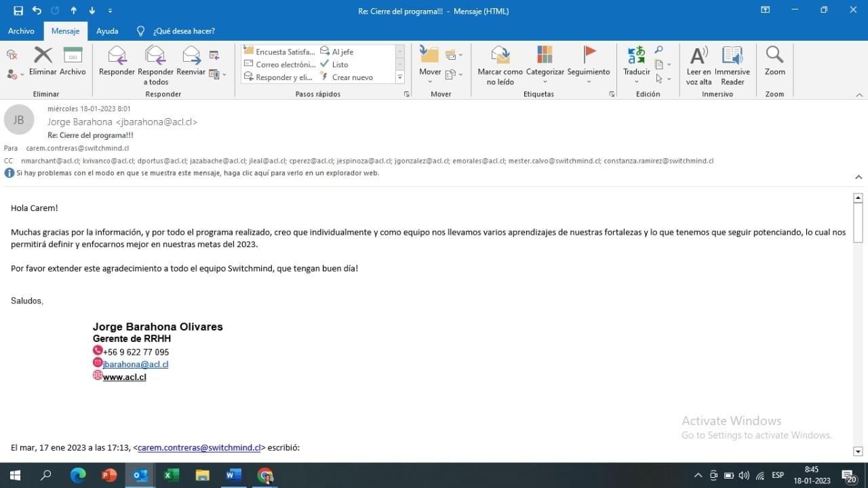Open the Archivo menu tab

coord(21,31)
